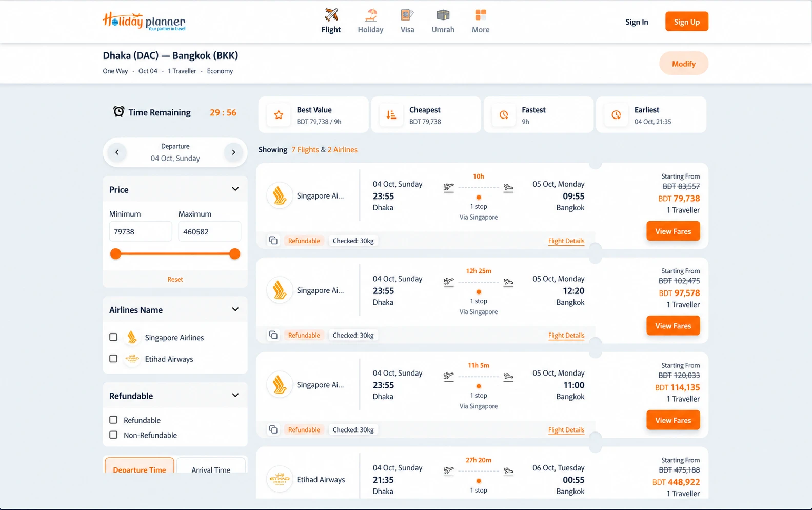Check the Etihad Airways filter checkbox
The image size is (812, 510).
pyautogui.click(x=113, y=359)
